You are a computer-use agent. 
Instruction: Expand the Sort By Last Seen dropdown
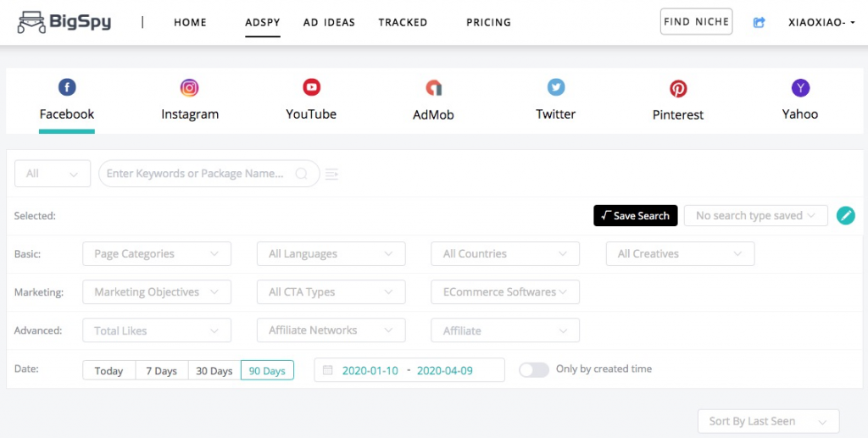[768, 421]
